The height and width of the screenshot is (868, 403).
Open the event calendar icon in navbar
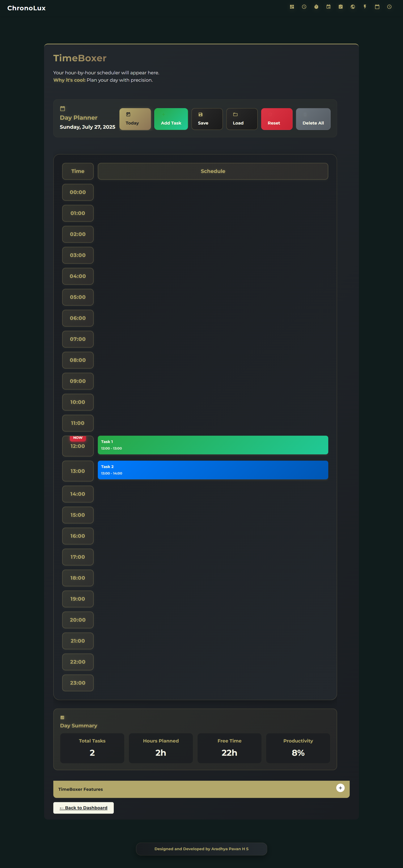pos(328,7)
